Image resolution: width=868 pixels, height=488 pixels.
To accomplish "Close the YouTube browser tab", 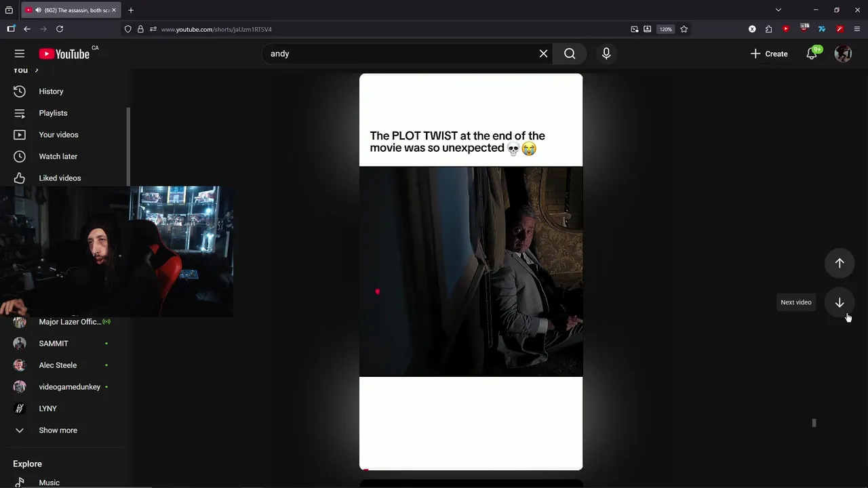I will pos(114,10).
